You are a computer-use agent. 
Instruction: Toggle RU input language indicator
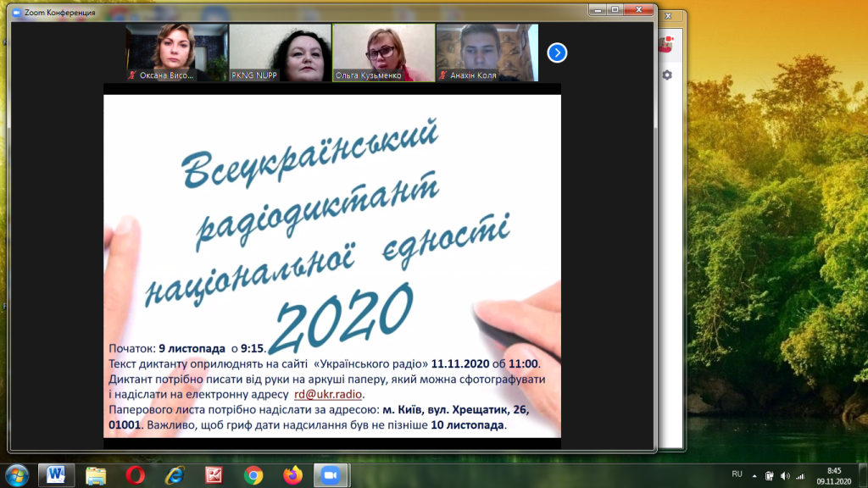737,474
